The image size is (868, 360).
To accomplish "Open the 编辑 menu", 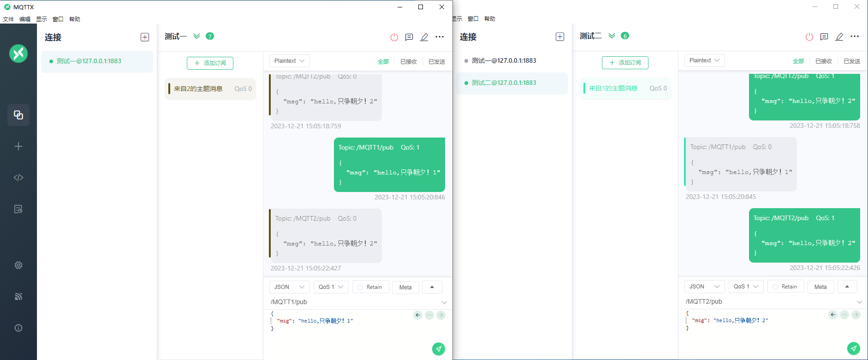I will pyautogui.click(x=25, y=19).
